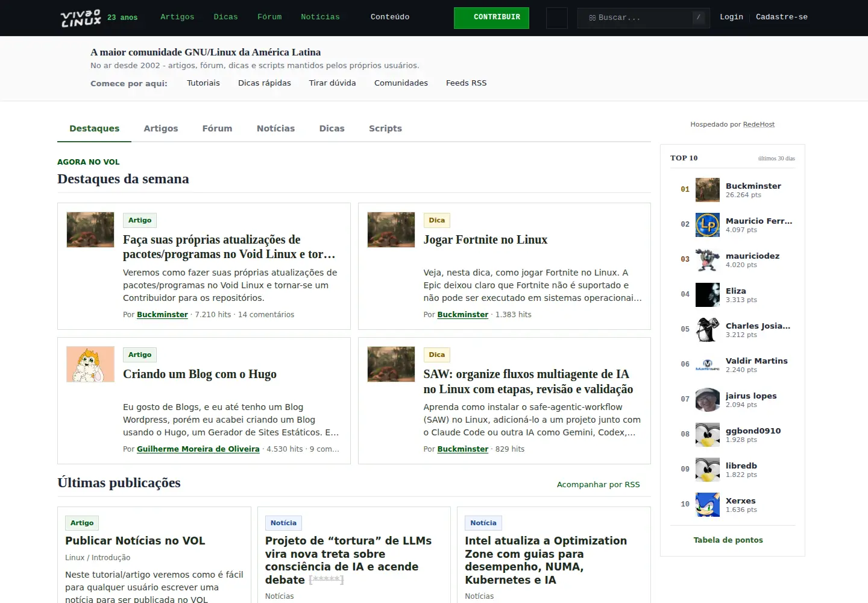Open Xerxes' Sonic avatar
The width and height of the screenshot is (868, 603).
tap(708, 505)
